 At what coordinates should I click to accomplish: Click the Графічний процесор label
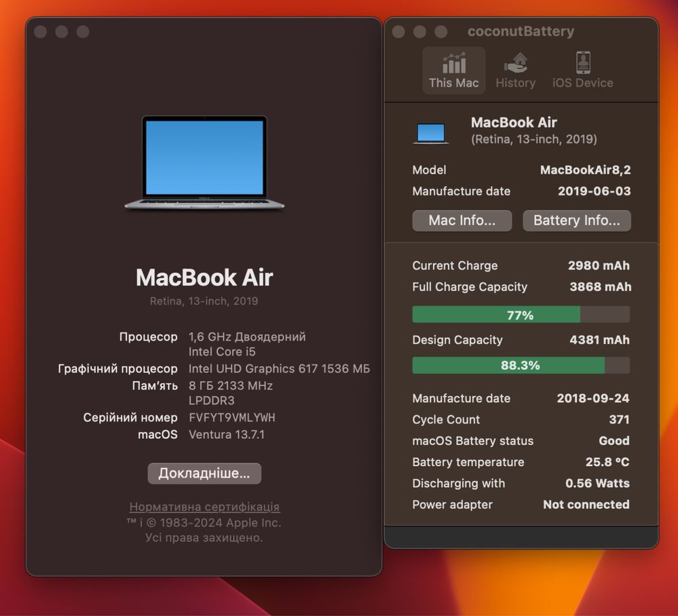[x=117, y=369]
